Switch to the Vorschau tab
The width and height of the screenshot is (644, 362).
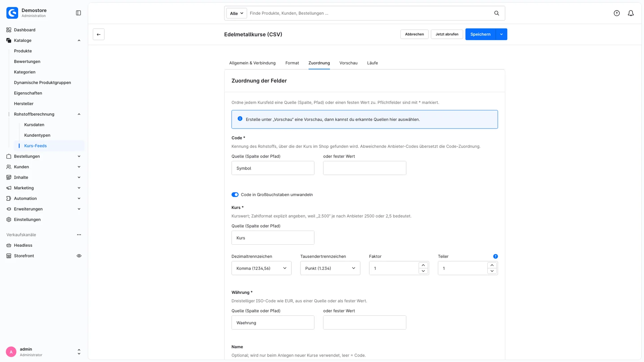[348, 63]
